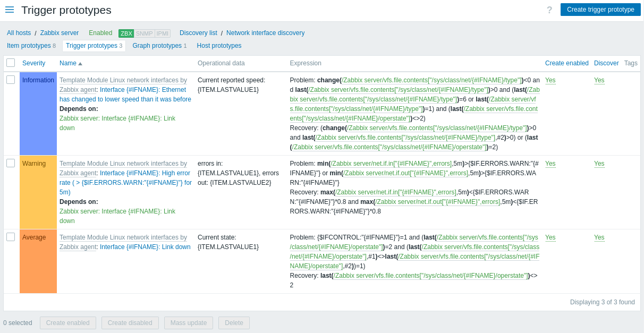Click the Current state operational data cell

pyautogui.click(x=228, y=242)
